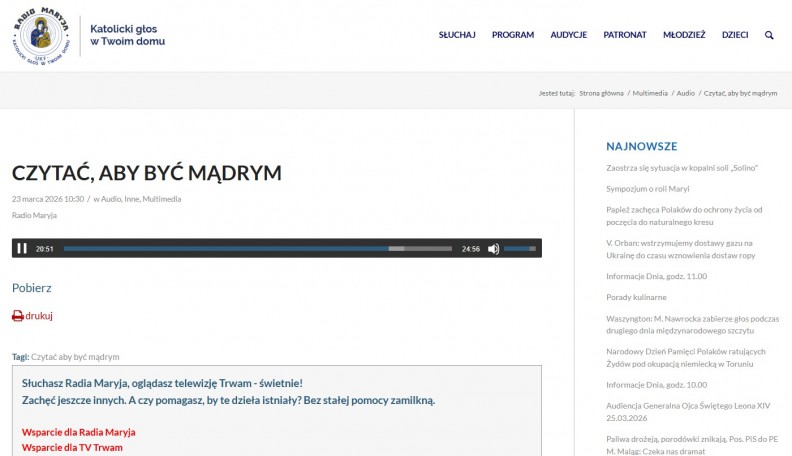
Task: Mute the audio player speaker icon
Action: pos(493,249)
